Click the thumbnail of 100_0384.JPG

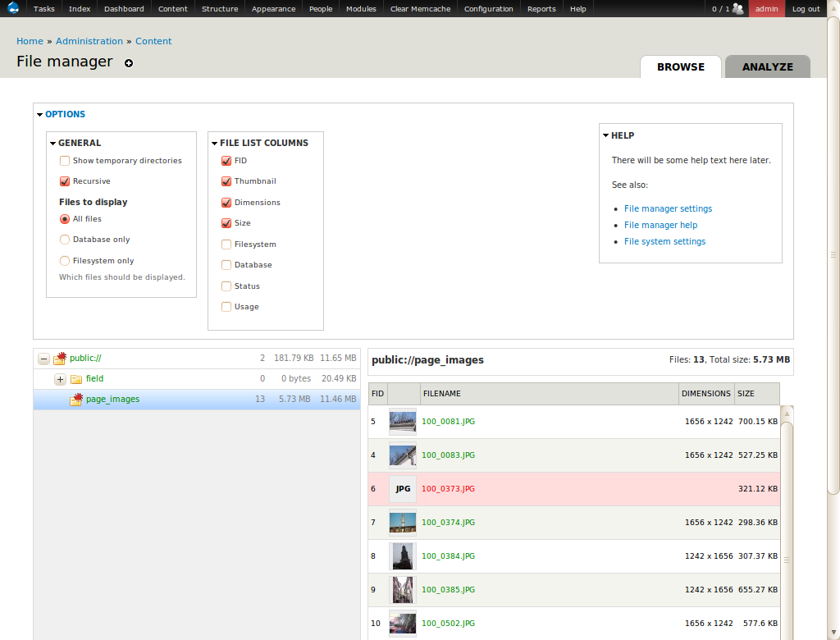pos(402,555)
